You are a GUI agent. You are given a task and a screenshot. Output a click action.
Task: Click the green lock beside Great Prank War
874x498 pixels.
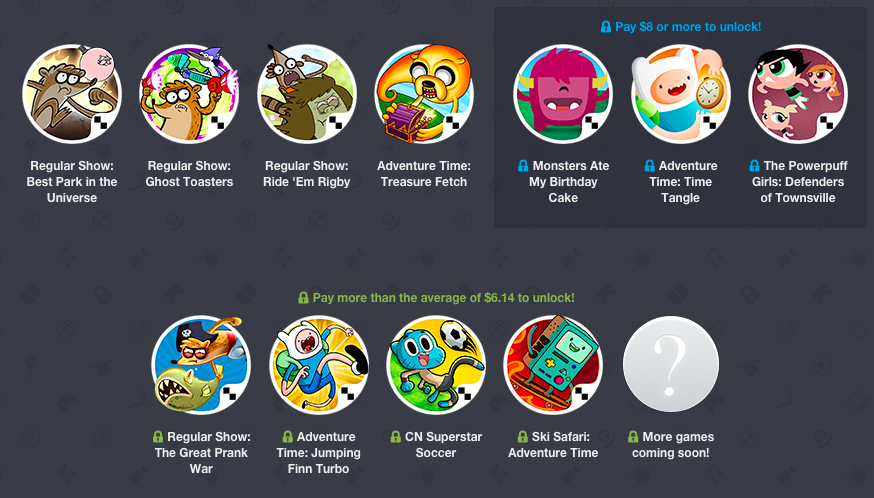click(x=158, y=437)
